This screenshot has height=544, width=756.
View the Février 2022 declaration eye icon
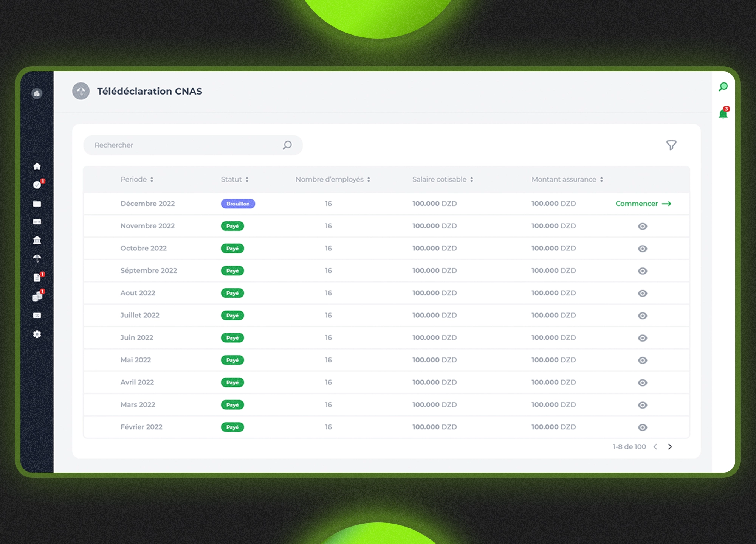click(643, 427)
